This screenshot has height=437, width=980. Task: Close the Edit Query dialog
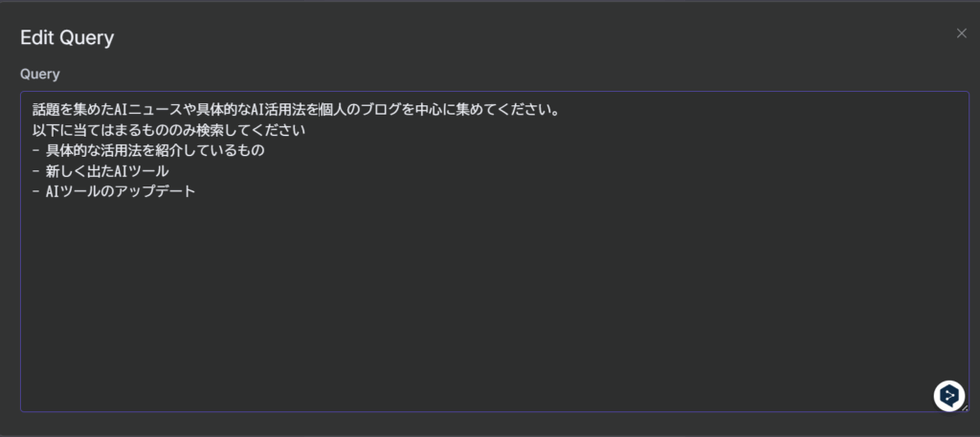(x=962, y=33)
